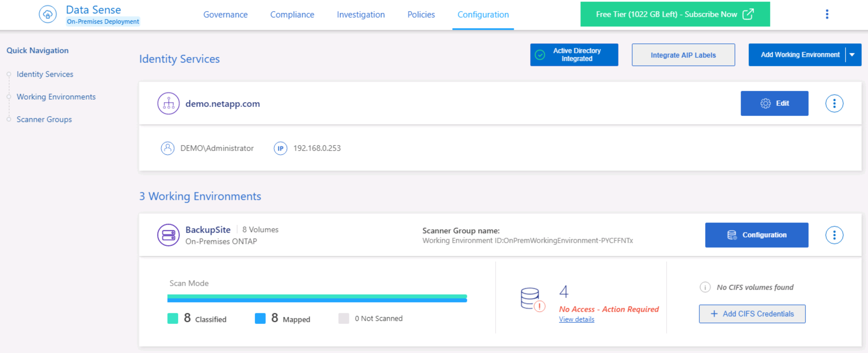The width and height of the screenshot is (868, 353).
Task: Click the 8 Classified count
Action: coord(205,318)
